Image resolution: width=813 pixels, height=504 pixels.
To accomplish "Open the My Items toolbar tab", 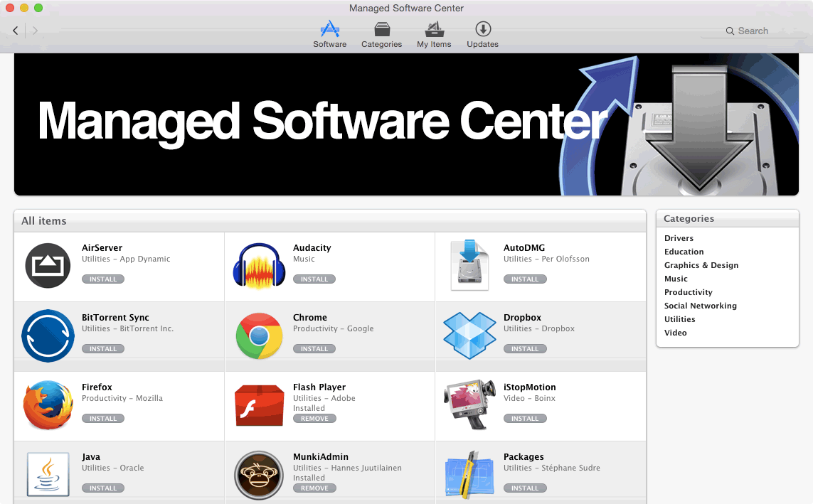I will 434,35.
